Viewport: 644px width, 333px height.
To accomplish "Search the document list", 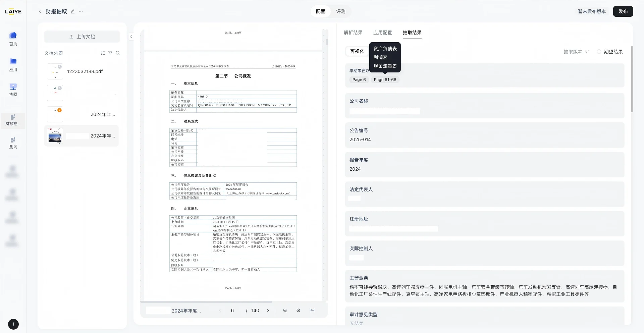I will tap(118, 53).
